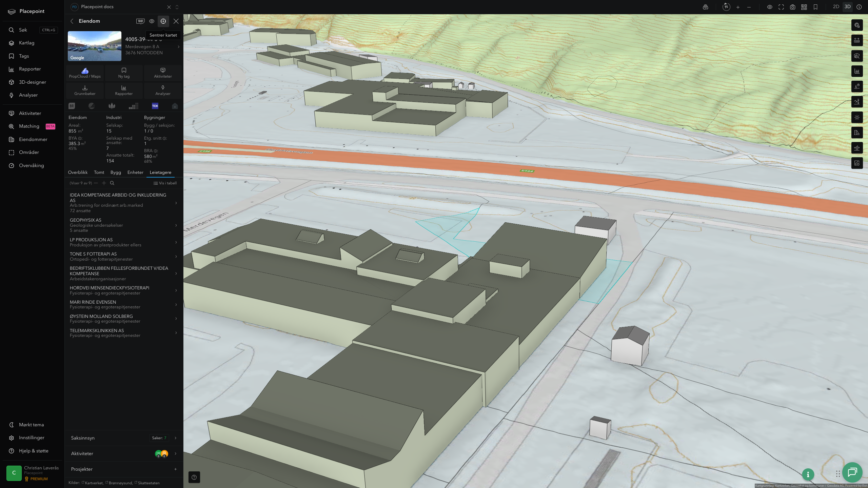Switch to the Tomt tab
Image resolution: width=868 pixels, height=488 pixels.
(99, 172)
